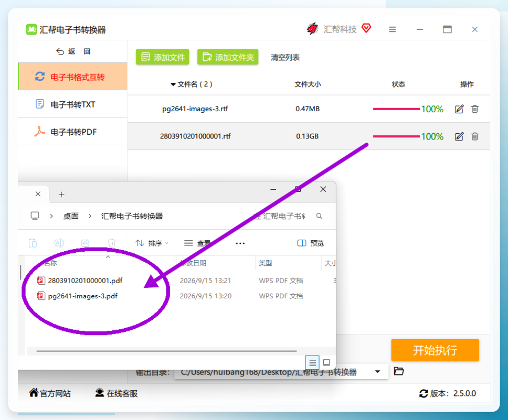
Task: Click the Explorer horizontal scrollbar
Action: coord(166,351)
